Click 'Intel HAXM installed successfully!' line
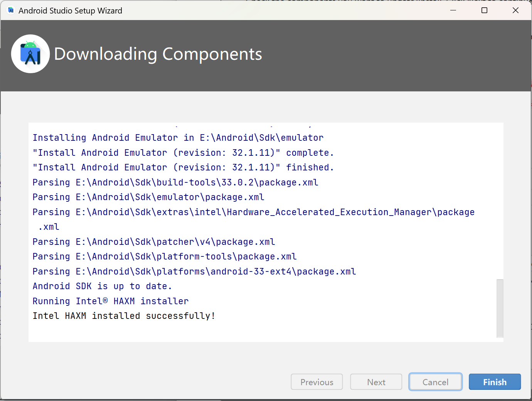The width and height of the screenshot is (532, 401). (x=124, y=316)
